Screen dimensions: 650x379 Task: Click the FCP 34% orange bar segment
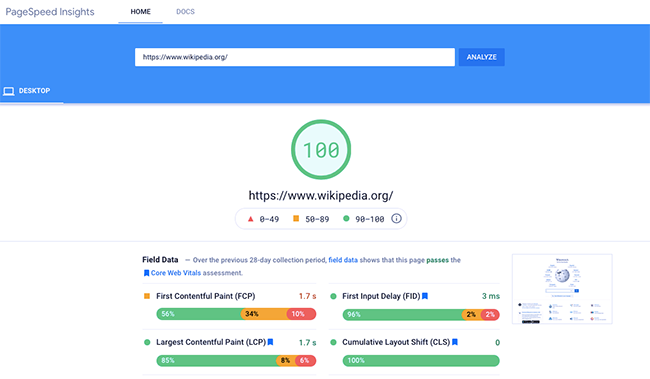[264, 314]
